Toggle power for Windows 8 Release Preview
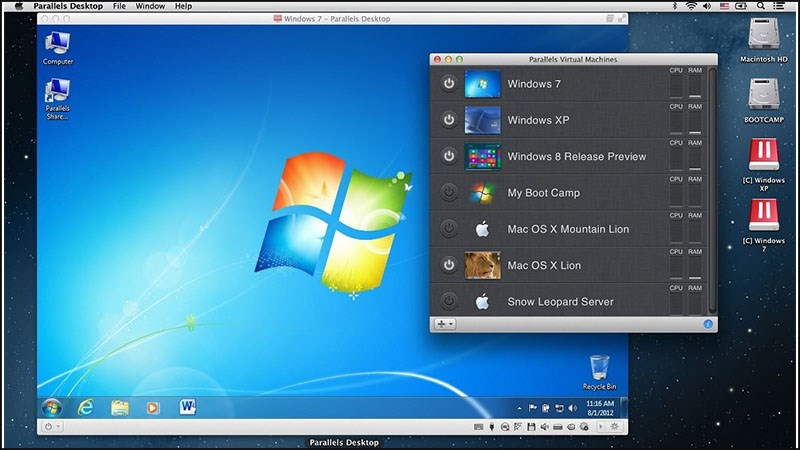The image size is (800, 450). click(x=448, y=156)
